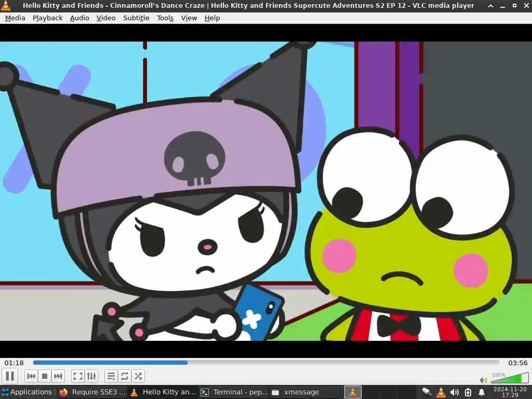Skip to next media item
Viewport: 532px width, 399px height.
click(58, 376)
